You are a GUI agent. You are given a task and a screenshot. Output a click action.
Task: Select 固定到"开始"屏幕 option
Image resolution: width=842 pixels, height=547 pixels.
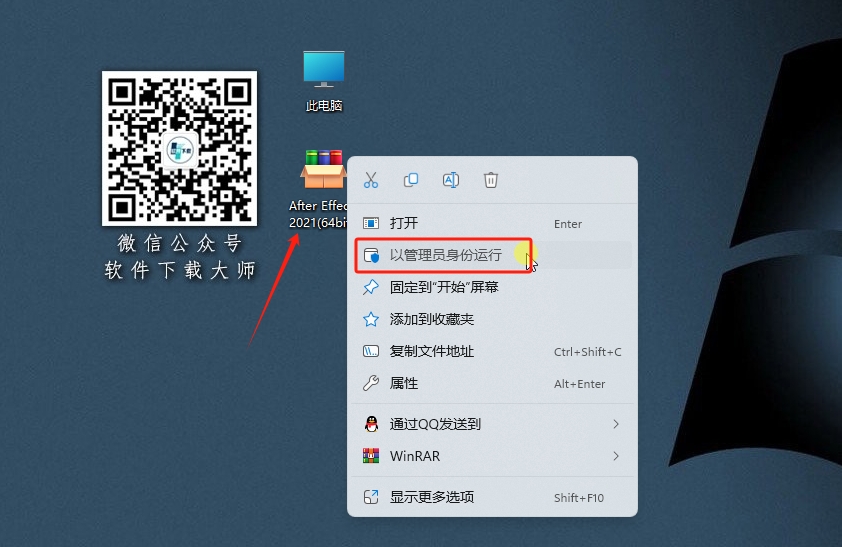(492, 287)
